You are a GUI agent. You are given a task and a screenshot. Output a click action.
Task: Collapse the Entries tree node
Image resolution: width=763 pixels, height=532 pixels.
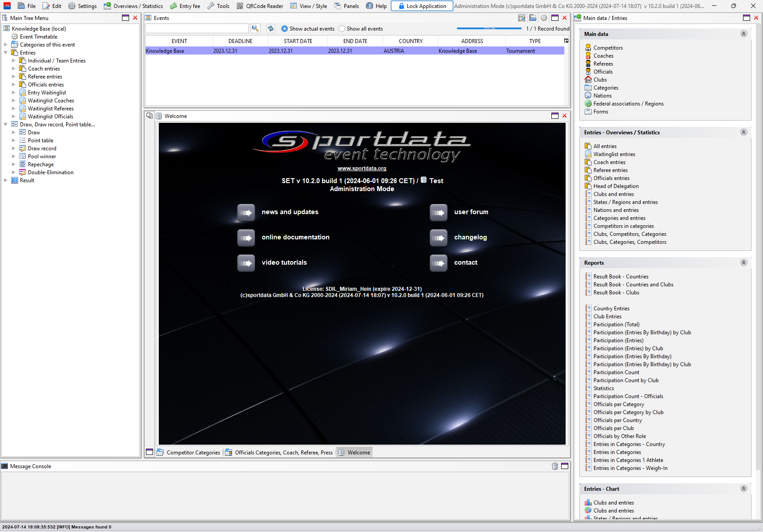[6, 53]
